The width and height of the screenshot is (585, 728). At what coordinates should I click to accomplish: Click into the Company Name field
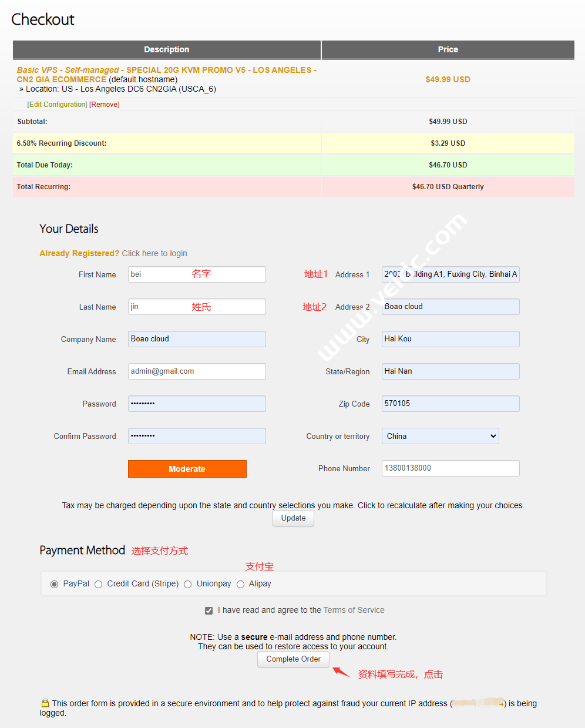point(197,339)
